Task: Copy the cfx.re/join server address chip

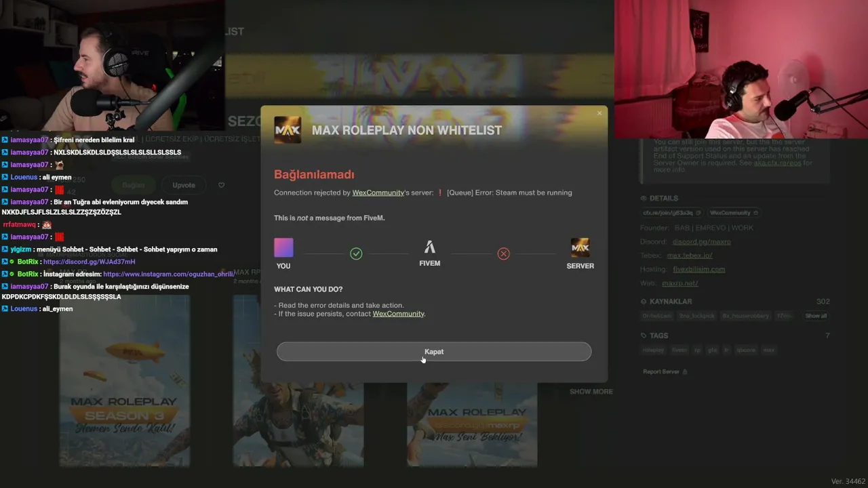Action: pyautogui.click(x=672, y=213)
